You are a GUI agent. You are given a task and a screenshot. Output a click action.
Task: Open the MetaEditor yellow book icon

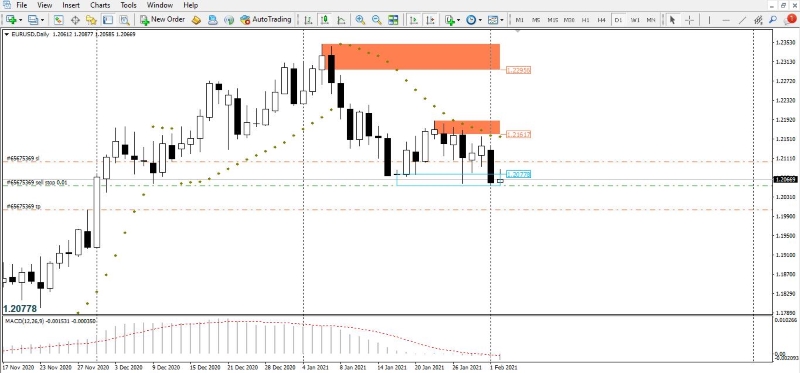click(x=196, y=20)
